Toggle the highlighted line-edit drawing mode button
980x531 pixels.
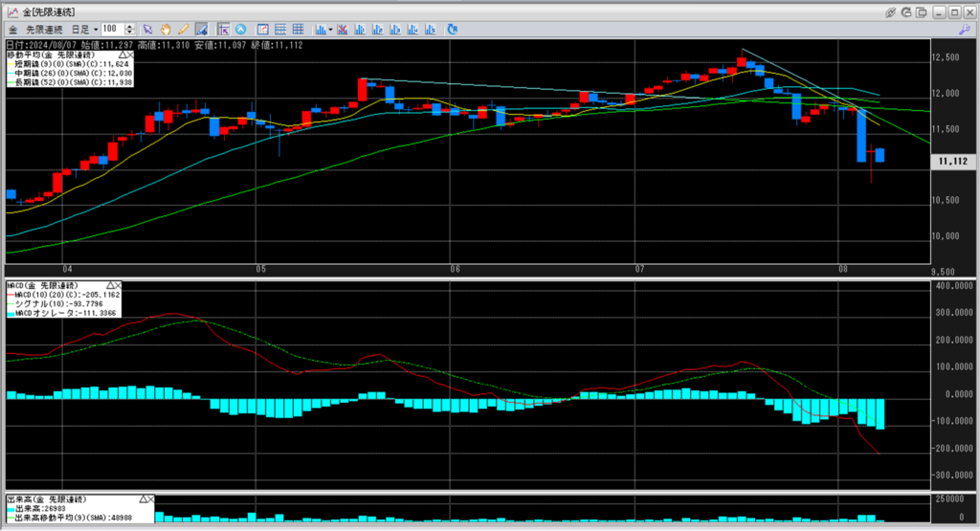point(202,30)
